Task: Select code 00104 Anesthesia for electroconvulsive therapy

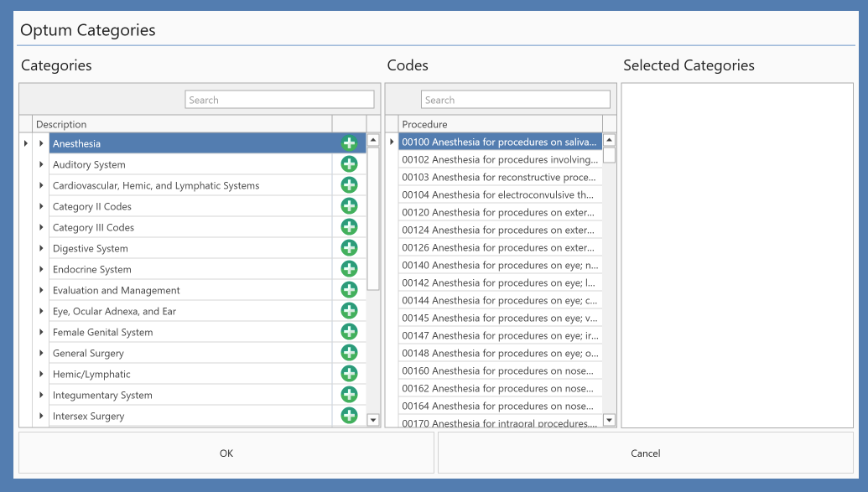Action: coord(501,194)
